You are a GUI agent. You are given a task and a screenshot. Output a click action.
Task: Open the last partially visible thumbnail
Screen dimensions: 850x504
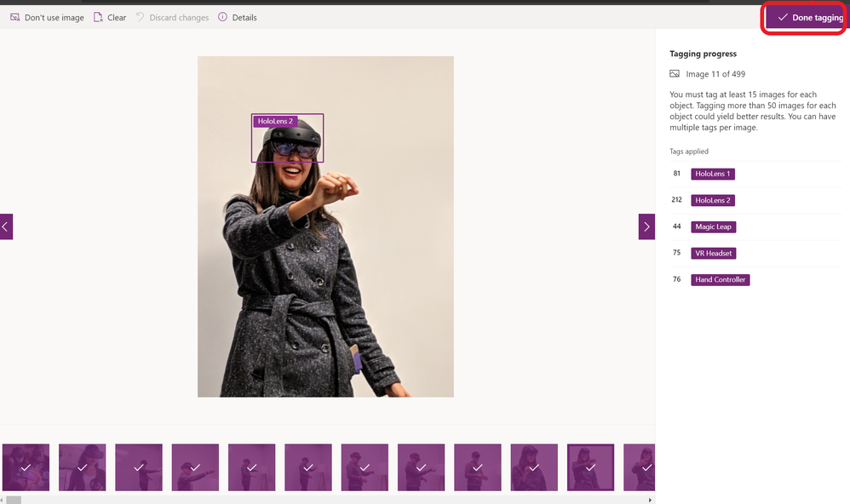[639, 467]
